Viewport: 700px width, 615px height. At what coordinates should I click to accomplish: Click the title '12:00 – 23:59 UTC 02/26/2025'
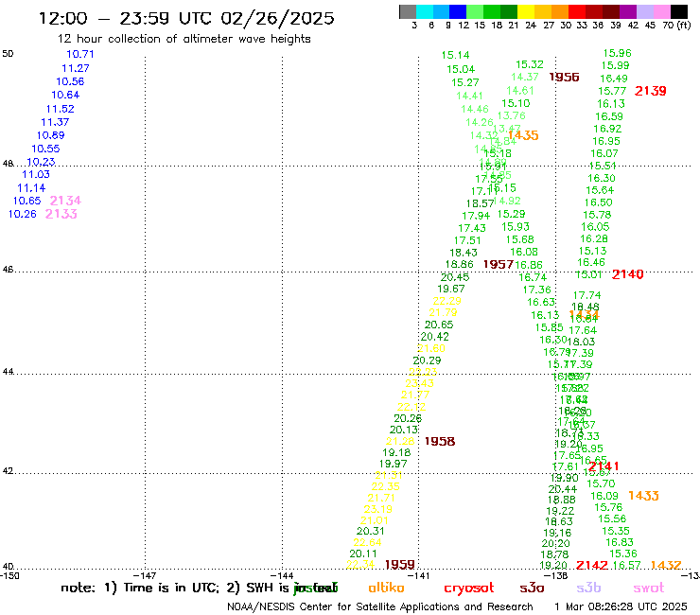(186, 18)
